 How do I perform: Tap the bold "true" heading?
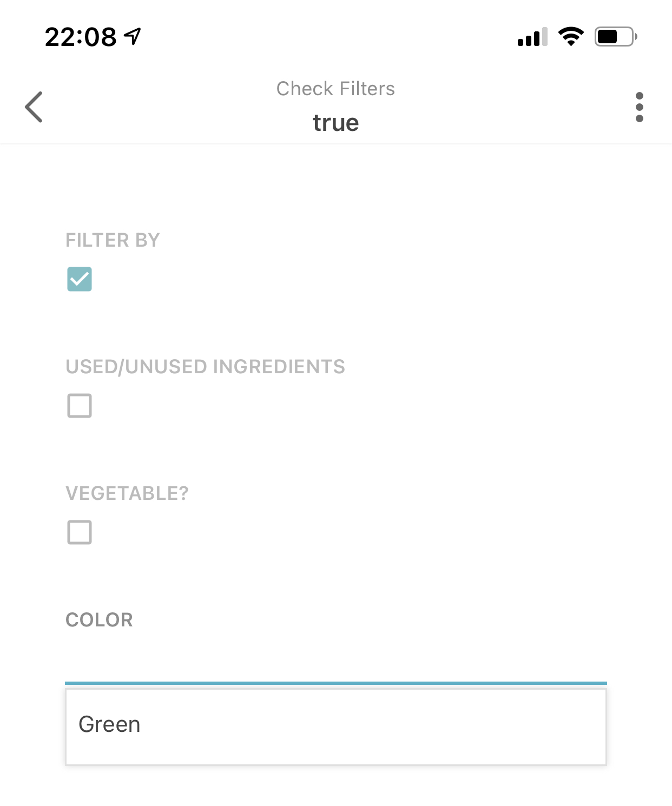click(x=335, y=123)
